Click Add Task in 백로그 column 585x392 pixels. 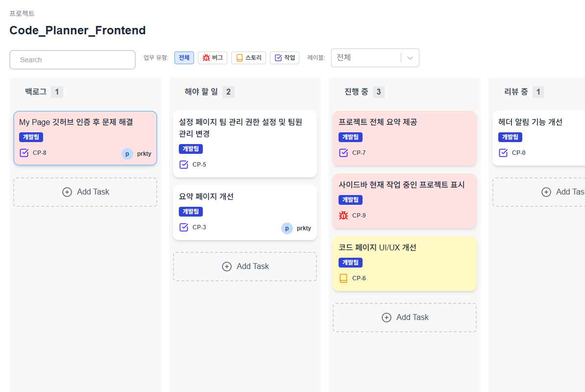(85, 192)
